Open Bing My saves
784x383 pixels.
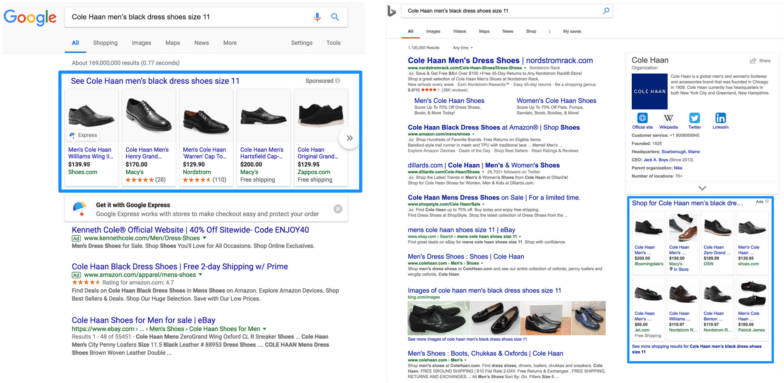pyautogui.click(x=572, y=32)
